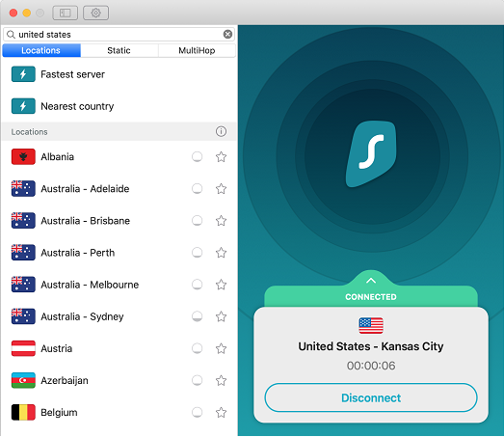Switch to the MultiHop tab
Image resolution: width=504 pixels, height=437 pixels.
pos(197,50)
